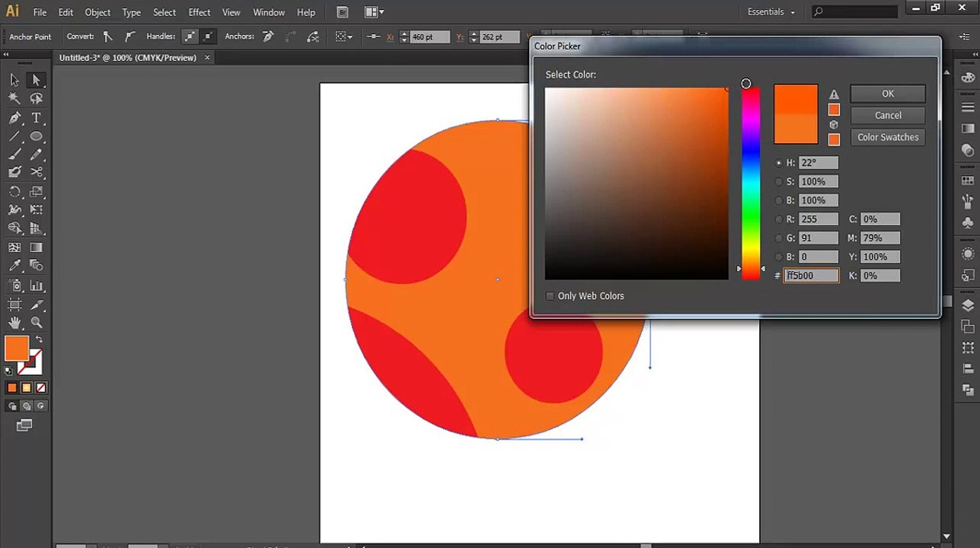Viewport: 980px width, 548px height.
Task: Click the M magenta percentage field
Action: [x=879, y=238]
